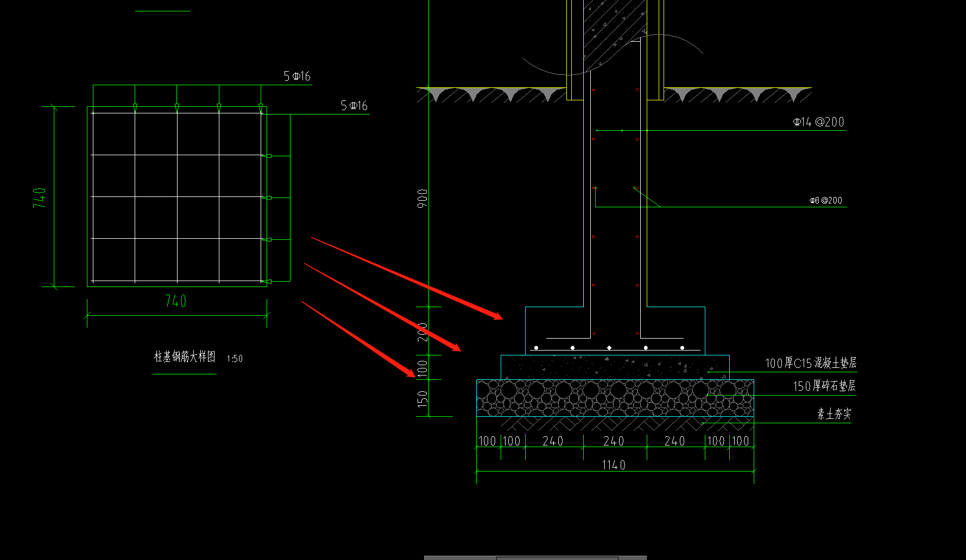Select the 100厚C15混凝土垫层 note

coord(811,363)
